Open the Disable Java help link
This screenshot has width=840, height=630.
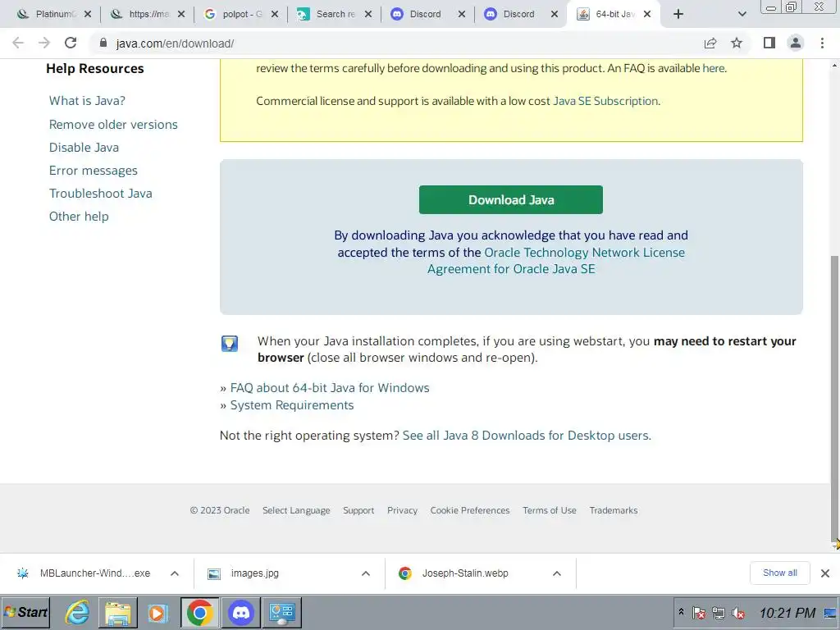pyautogui.click(x=84, y=148)
